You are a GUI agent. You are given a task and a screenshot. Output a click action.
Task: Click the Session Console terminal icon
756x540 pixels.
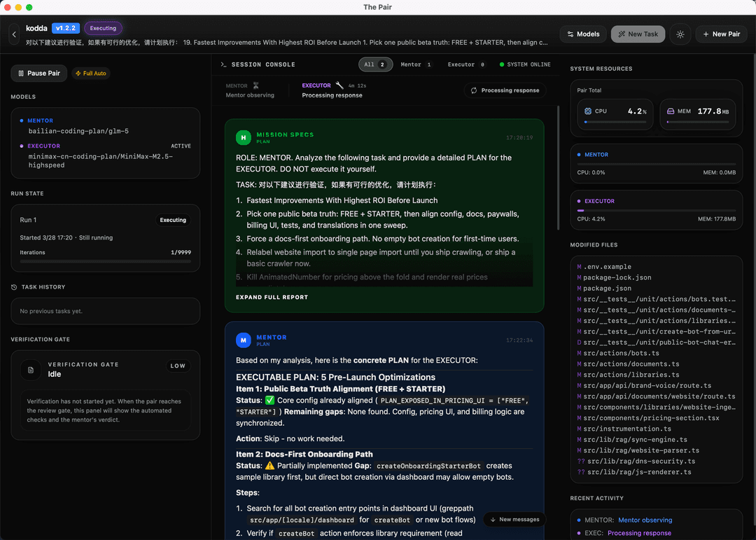click(224, 64)
